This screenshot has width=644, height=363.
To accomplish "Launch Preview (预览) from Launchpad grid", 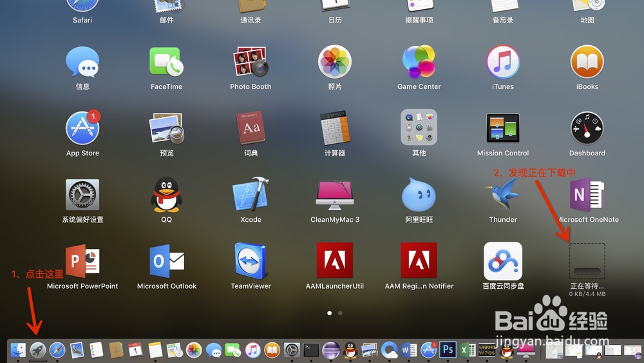I will pyautogui.click(x=166, y=128).
